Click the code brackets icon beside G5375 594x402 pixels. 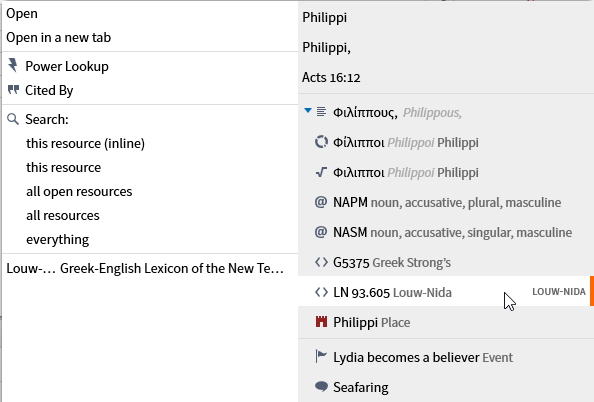pyautogui.click(x=321, y=262)
